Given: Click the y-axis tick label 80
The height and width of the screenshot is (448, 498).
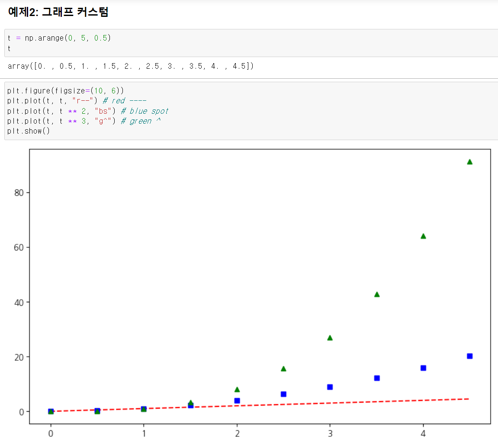Looking at the screenshot, I should coord(19,193).
